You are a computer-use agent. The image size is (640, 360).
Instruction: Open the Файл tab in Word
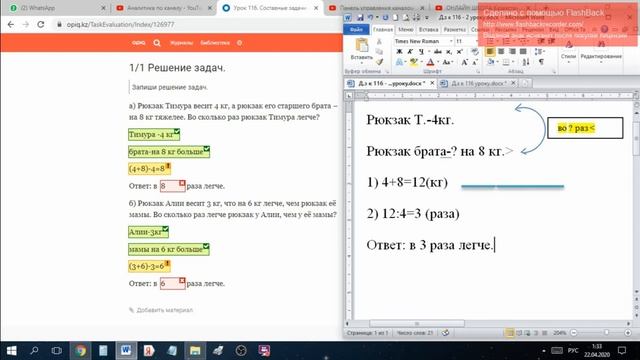click(356, 29)
